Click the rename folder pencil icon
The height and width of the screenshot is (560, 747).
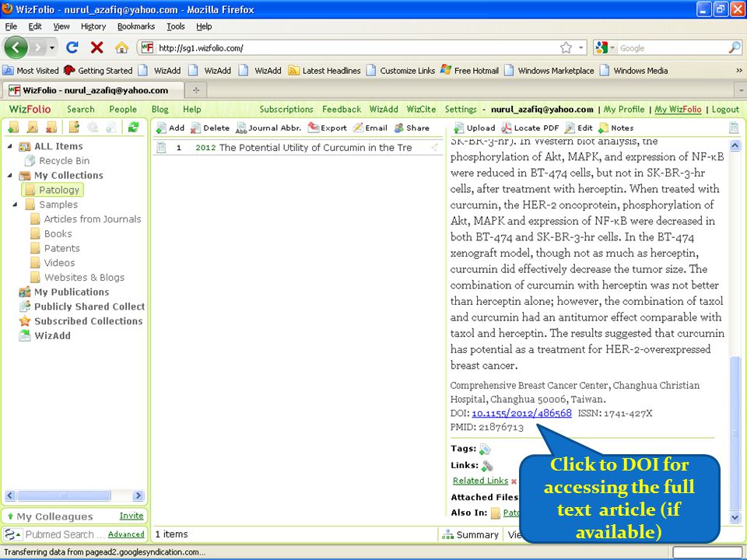tap(33, 127)
